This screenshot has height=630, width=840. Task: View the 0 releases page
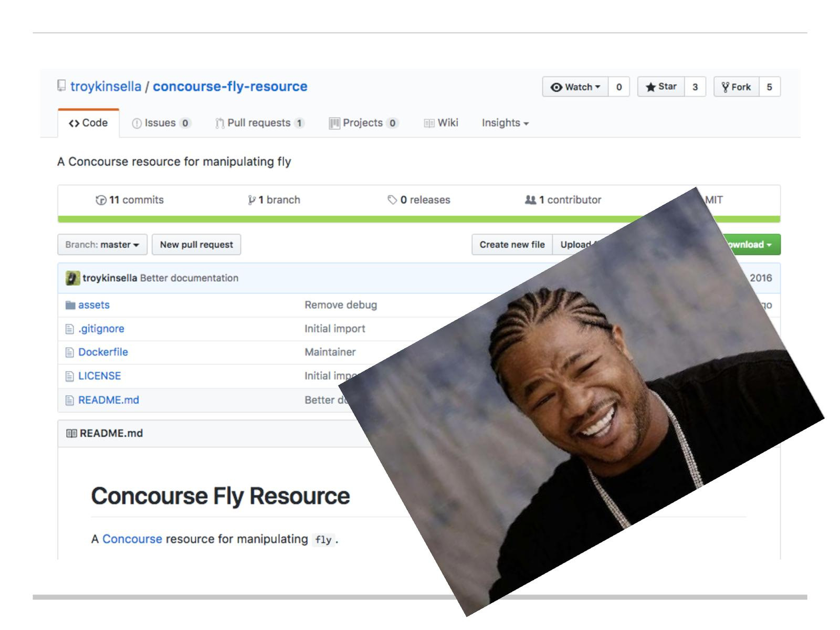pos(418,200)
